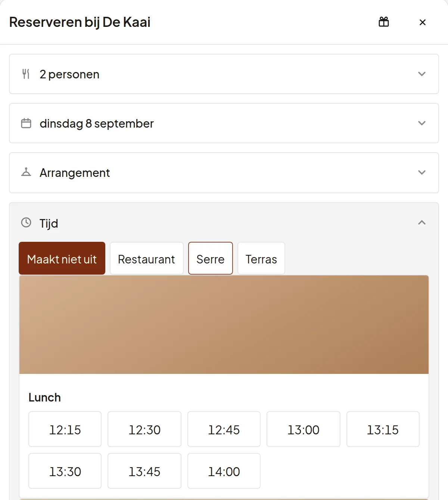Select the Maakt niet uit tab
448x500 pixels.
tap(62, 258)
